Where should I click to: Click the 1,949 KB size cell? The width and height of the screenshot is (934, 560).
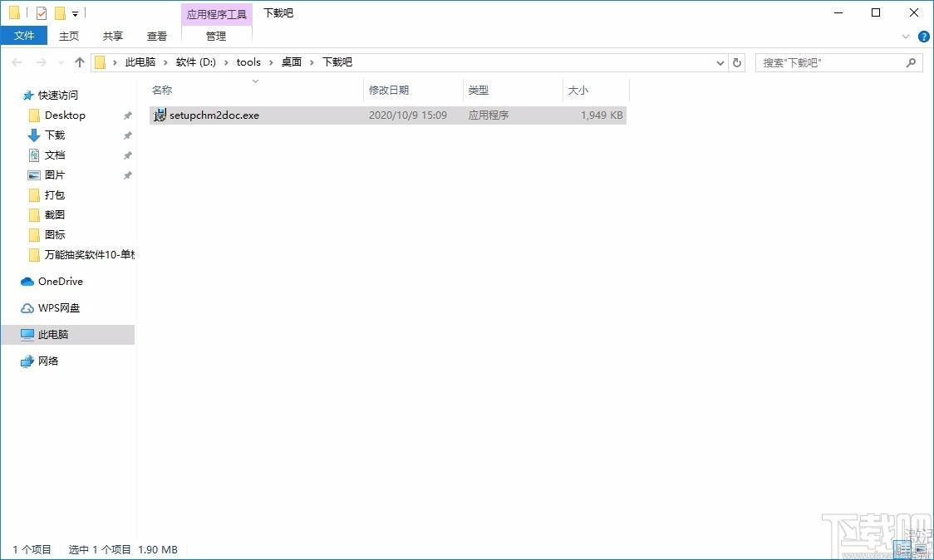[602, 115]
